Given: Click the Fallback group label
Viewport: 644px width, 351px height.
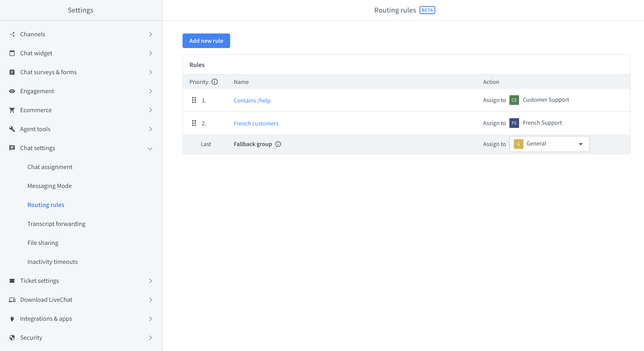Looking at the screenshot, I should [x=253, y=144].
